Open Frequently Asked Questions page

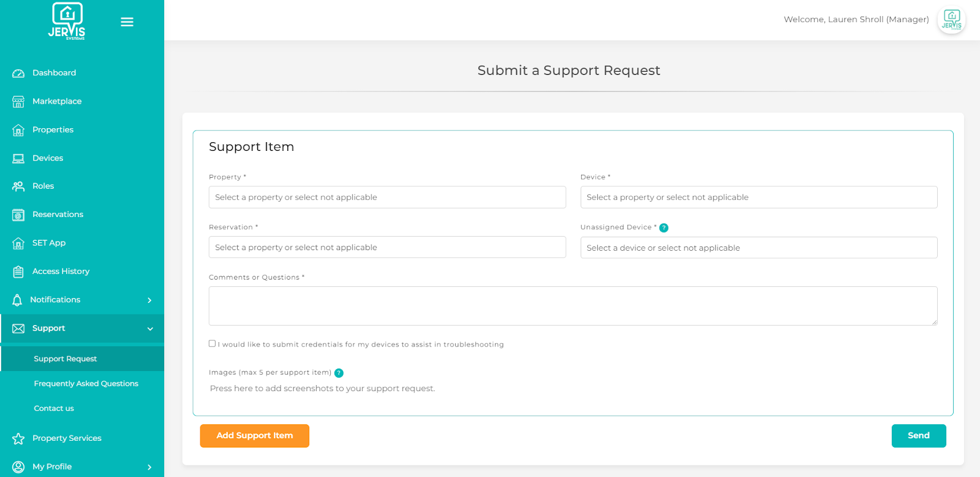[x=86, y=384]
